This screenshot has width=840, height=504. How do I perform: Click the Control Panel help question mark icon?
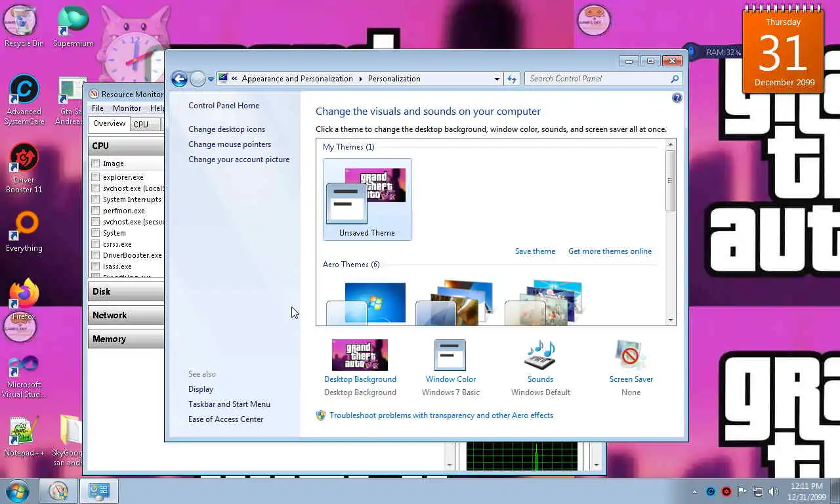tap(677, 98)
